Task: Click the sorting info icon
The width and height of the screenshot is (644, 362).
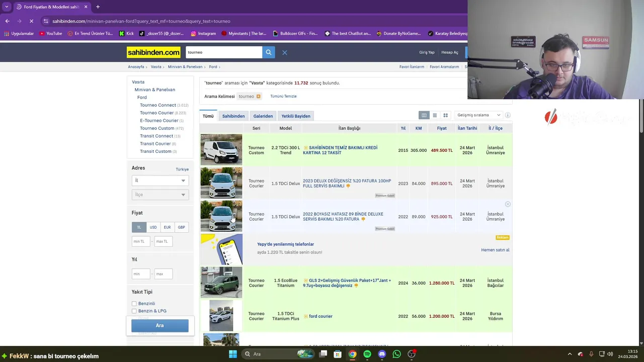Action: tap(508, 115)
